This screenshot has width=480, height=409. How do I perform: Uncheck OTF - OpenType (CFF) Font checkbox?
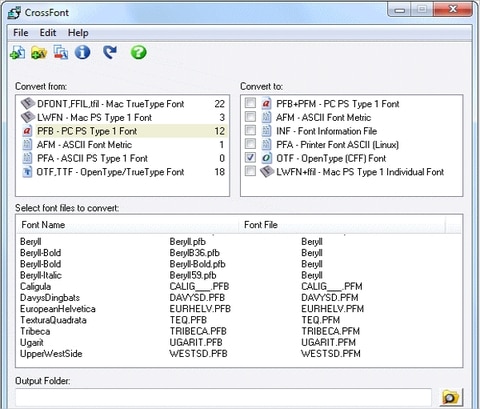pos(250,157)
